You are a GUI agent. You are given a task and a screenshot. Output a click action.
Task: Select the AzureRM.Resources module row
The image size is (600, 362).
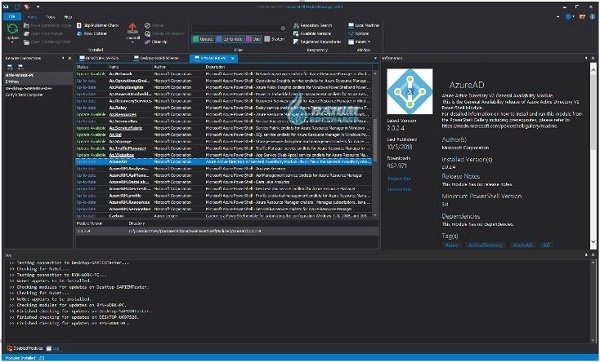224,202
